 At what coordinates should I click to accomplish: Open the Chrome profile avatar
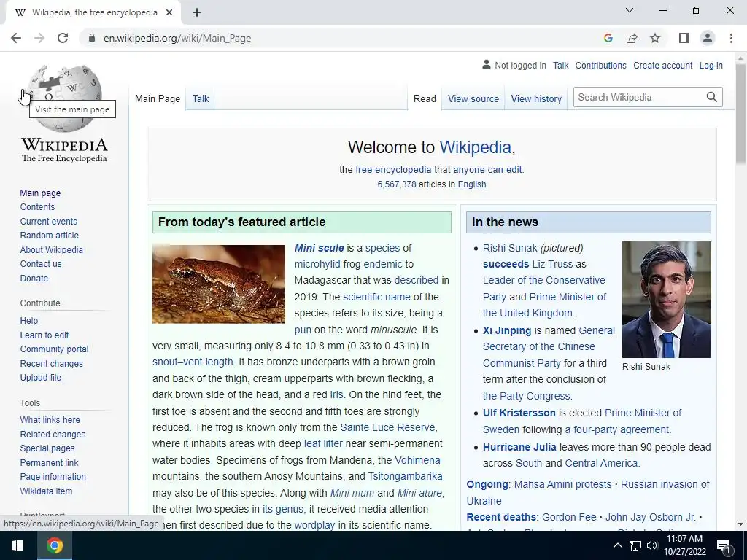[708, 38]
